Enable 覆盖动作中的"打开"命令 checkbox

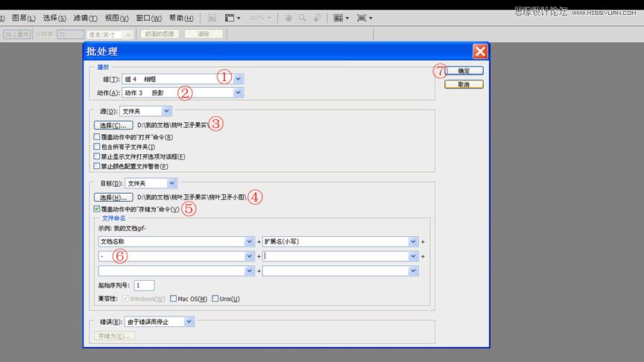pyautogui.click(x=97, y=136)
